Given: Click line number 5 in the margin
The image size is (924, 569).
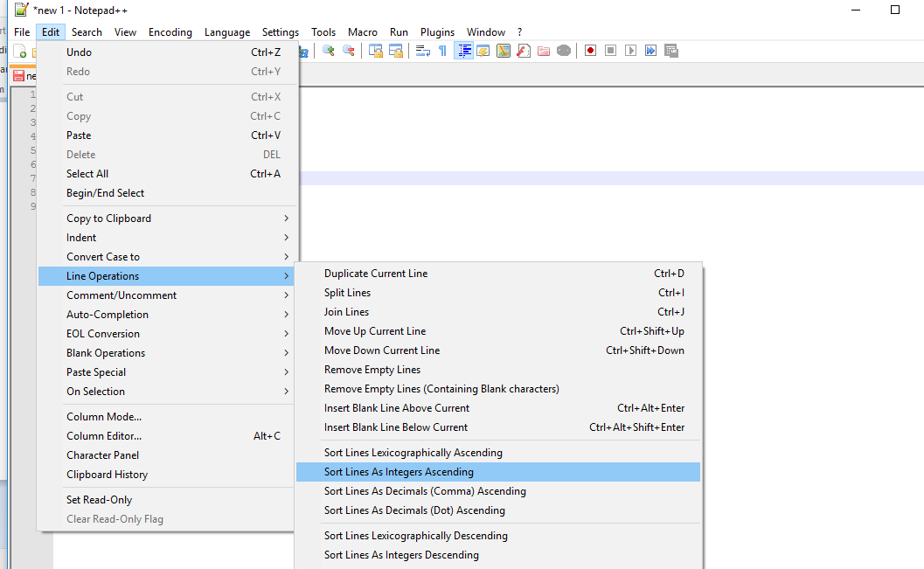Looking at the screenshot, I should (33, 153).
